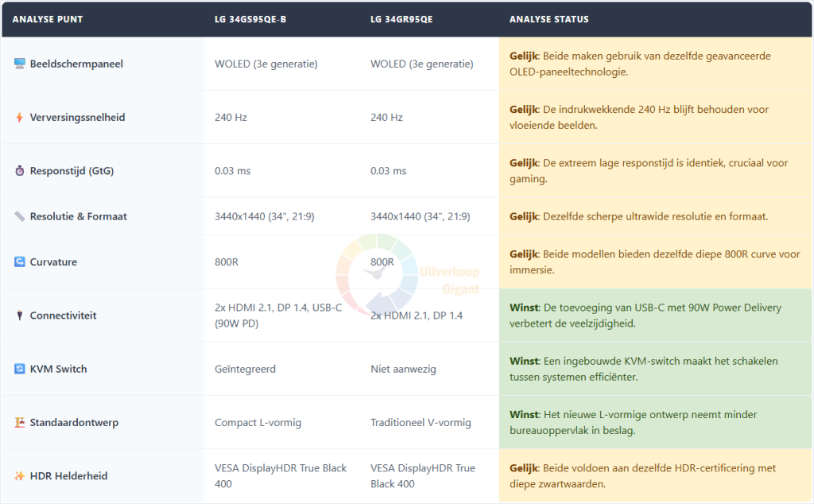This screenshot has width=814, height=504.
Task: Select WOLED value under LG 34GR95QE
Action: click(x=422, y=64)
